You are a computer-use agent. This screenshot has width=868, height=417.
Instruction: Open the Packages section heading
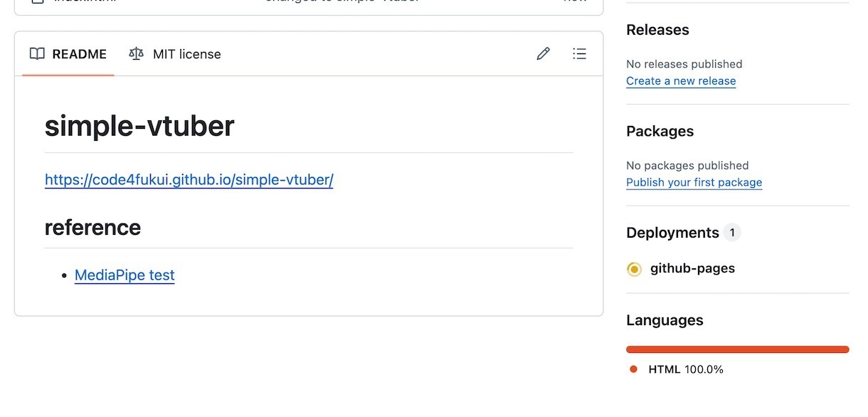[x=660, y=131]
